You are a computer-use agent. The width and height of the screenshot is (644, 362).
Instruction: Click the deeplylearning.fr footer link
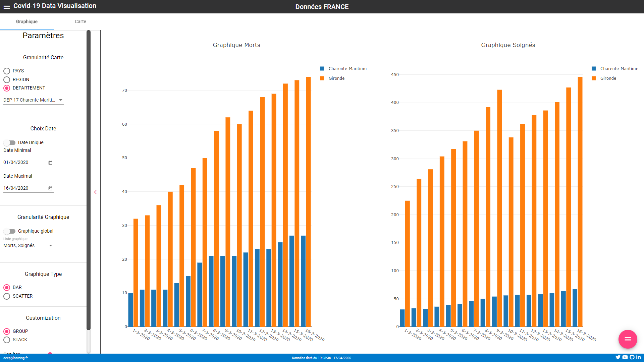click(15, 358)
